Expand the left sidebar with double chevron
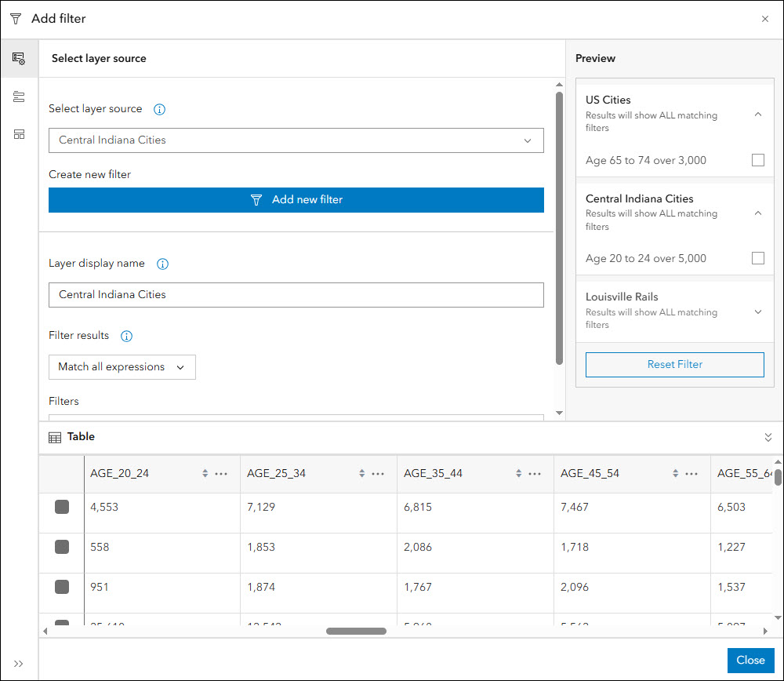The image size is (784, 681). click(x=19, y=664)
